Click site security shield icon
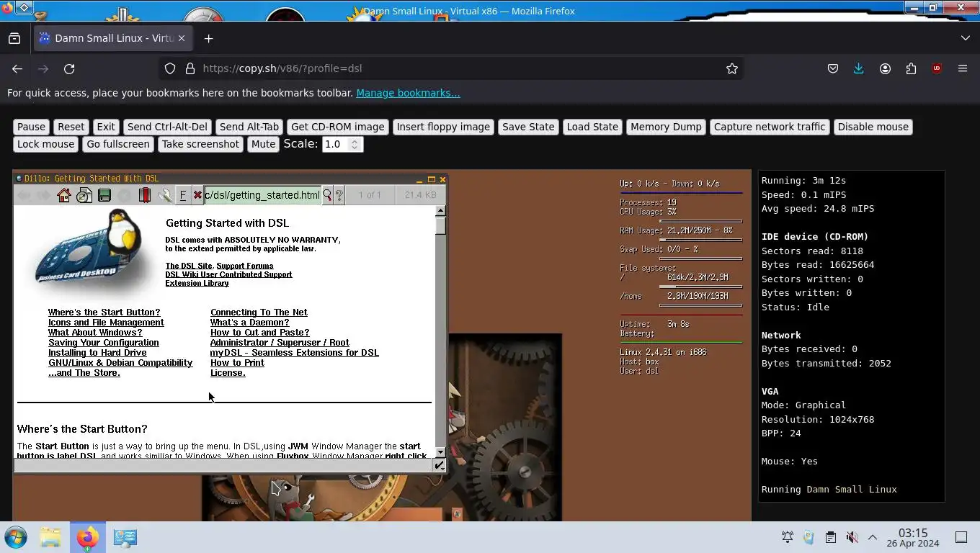This screenshot has height=553, width=980. [170, 68]
